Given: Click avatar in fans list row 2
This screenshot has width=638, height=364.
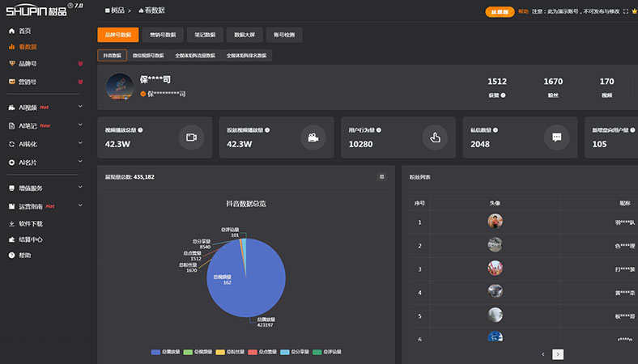Looking at the screenshot, I should point(496,244).
